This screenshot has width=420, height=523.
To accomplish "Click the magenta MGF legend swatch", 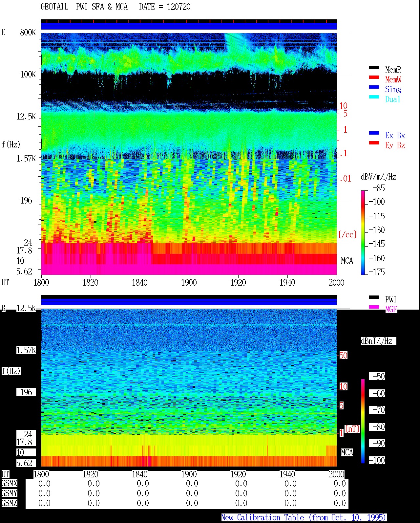I will (374, 307).
